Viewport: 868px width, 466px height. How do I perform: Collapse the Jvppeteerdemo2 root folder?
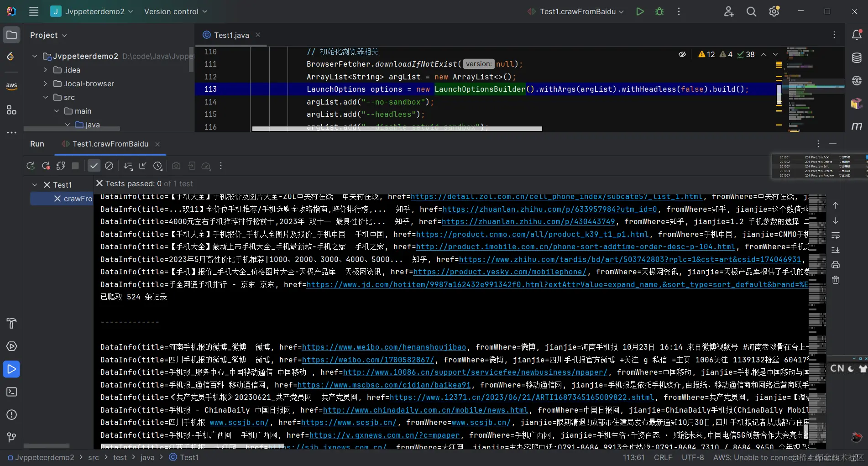point(35,56)
